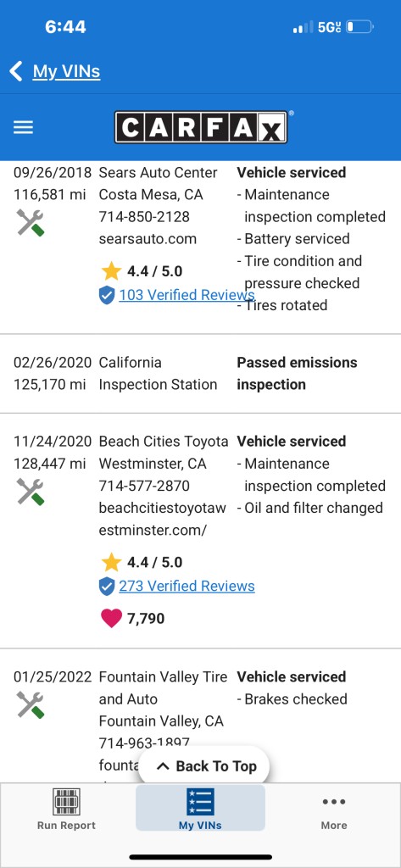Open the 273 Verified Reviews link
This screenshot has height=868, width=401.
point(187,587)
